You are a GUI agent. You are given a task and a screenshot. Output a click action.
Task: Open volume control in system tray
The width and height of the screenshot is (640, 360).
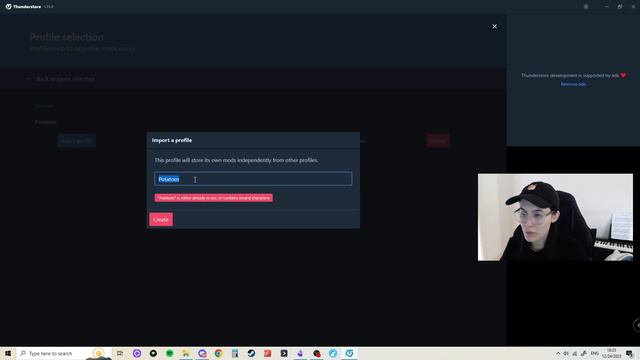point(566,353)
